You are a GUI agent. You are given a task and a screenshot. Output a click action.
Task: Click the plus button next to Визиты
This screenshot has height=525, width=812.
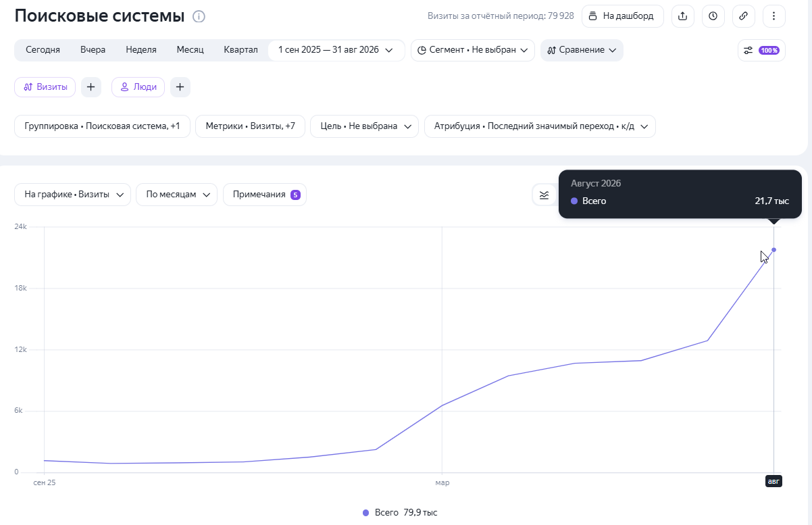(x=91, y=87)
